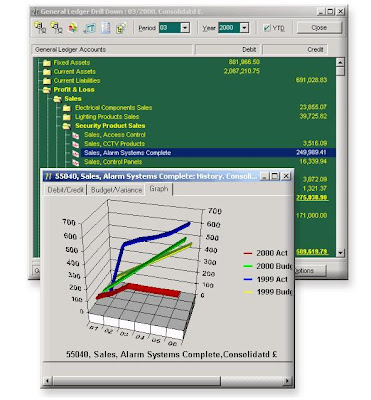Click the first drill-down toolbar icon with magnifier

pyautogui.click(x=40, y=28)
